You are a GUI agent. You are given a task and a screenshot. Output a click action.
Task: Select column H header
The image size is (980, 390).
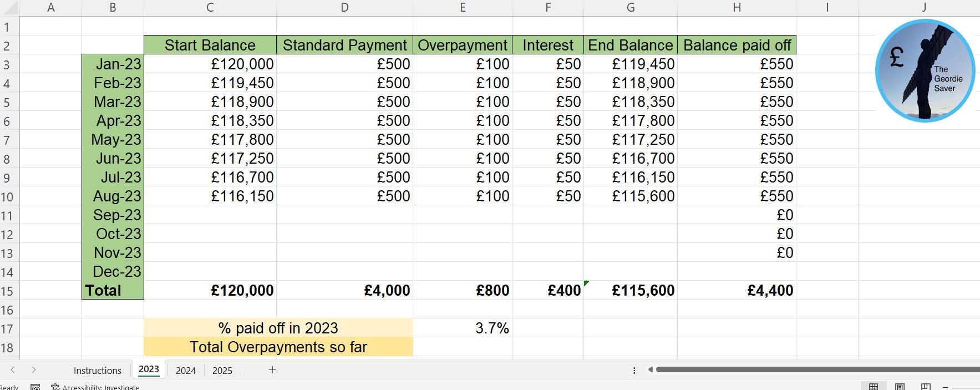pos(737,8)
